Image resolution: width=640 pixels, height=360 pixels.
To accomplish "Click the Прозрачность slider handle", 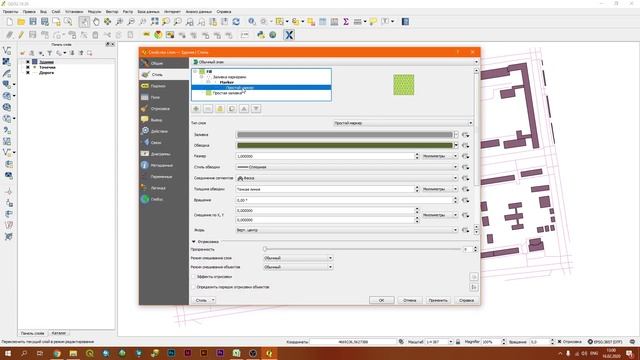I will click(265, 249).
